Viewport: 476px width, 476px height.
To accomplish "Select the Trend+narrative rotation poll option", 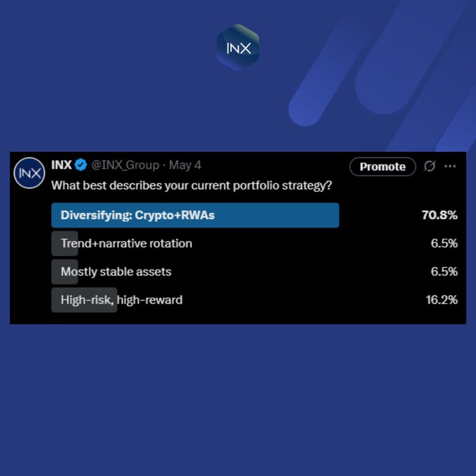I will tap(126, 244).
